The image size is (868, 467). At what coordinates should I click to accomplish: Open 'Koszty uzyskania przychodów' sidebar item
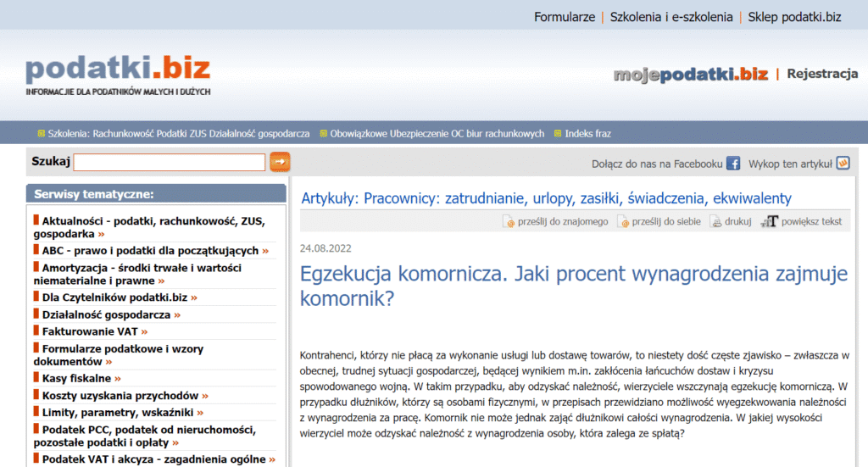(120, 395)
